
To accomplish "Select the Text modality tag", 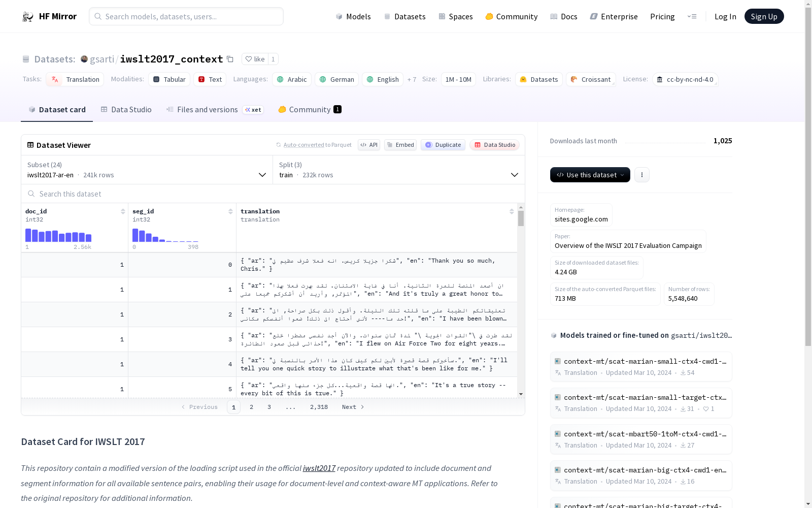I will [210, 79].
